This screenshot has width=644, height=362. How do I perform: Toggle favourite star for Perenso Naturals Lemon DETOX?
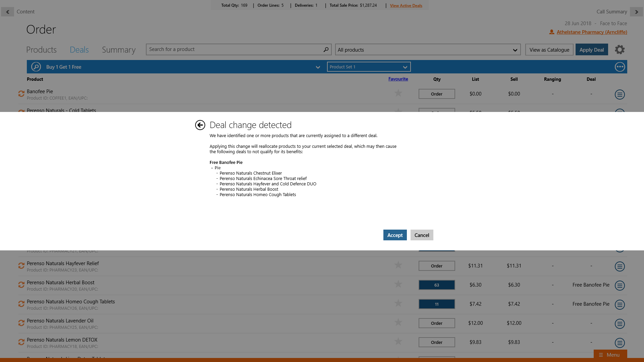coord(398,342)
